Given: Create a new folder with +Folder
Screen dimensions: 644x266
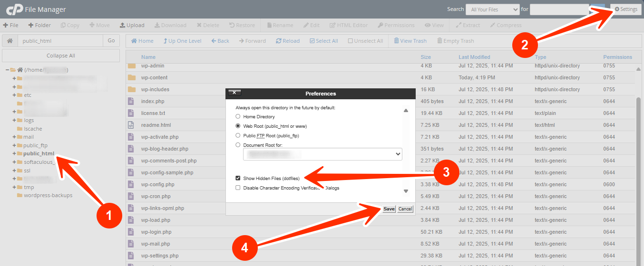Looking at the screenshot, I should 39,25.
